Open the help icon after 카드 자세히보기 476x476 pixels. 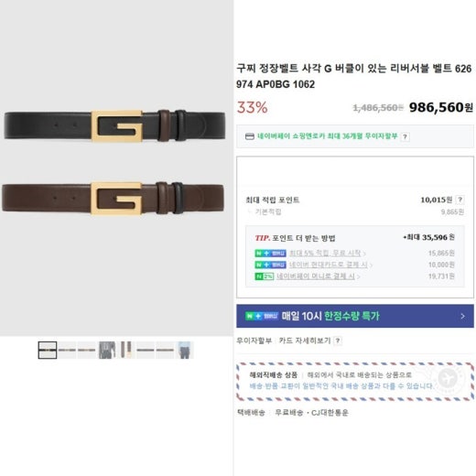[x=338, y=341]
